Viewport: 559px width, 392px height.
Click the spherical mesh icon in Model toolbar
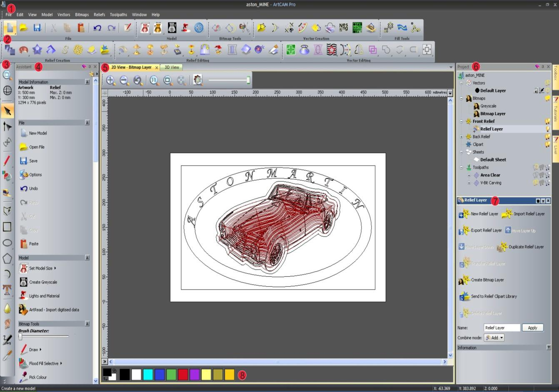199,27
